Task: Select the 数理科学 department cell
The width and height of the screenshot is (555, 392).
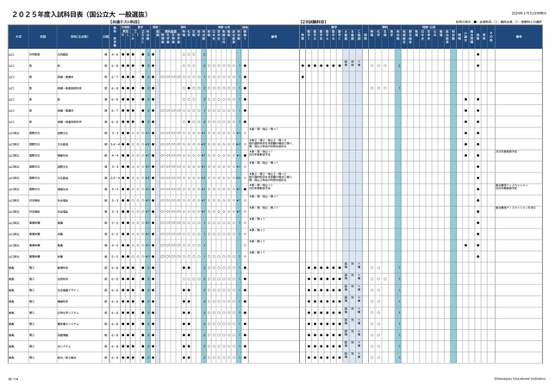Action: coord(64,267)
